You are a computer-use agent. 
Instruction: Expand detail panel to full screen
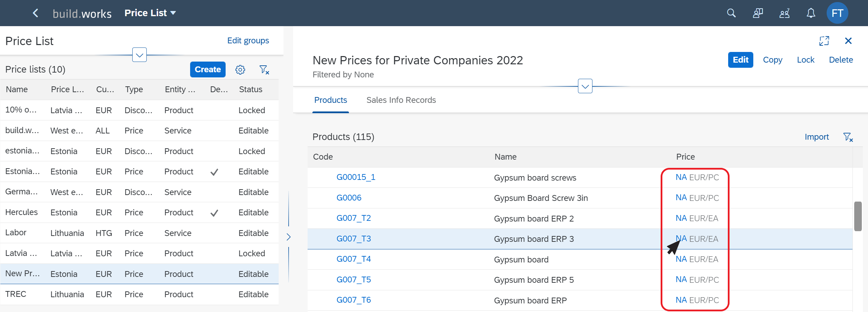tap(824, 41)
